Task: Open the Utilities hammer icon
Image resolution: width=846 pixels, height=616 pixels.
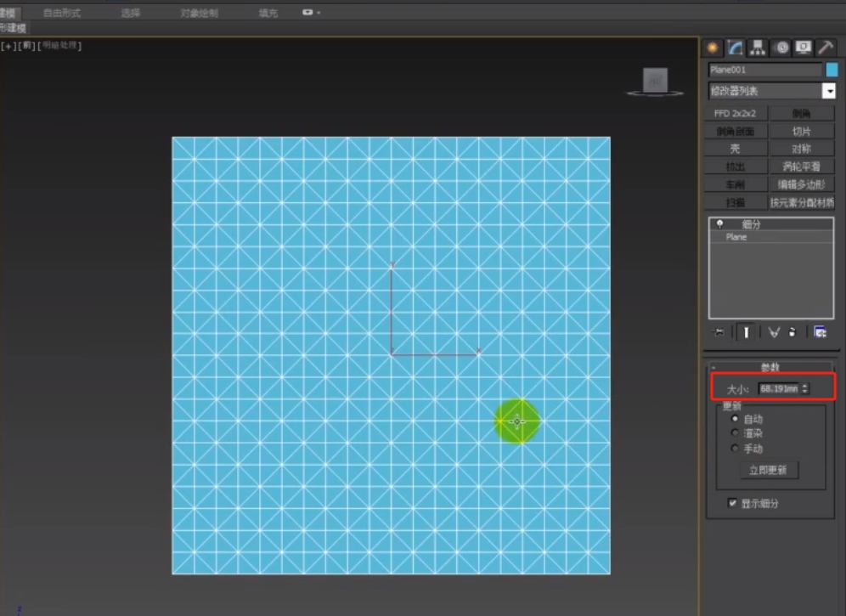Action: click(x=825, y=48)
